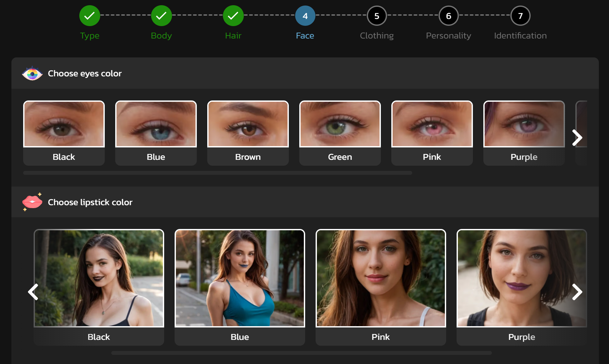The height and width of the screenshot is (364, 609).
Task: Click the Black lipstick label
Action: (x=99, y=337)
